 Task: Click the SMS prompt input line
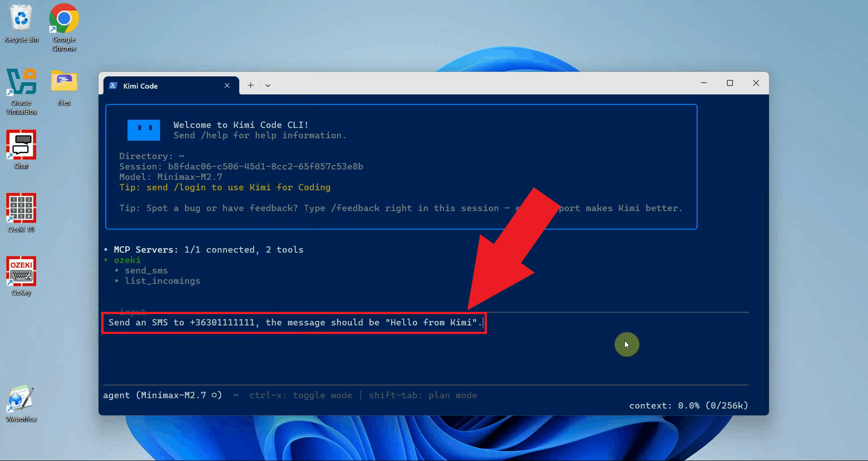coord(294,323)
